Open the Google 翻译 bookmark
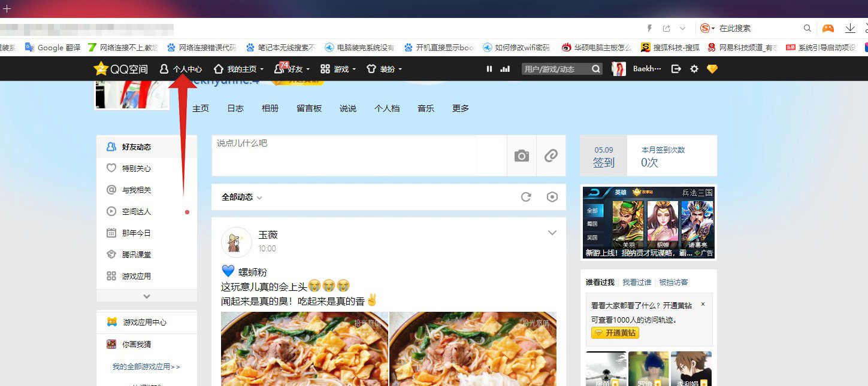The height and width of the screenshot is (386, 868). (x=53, y=47)
